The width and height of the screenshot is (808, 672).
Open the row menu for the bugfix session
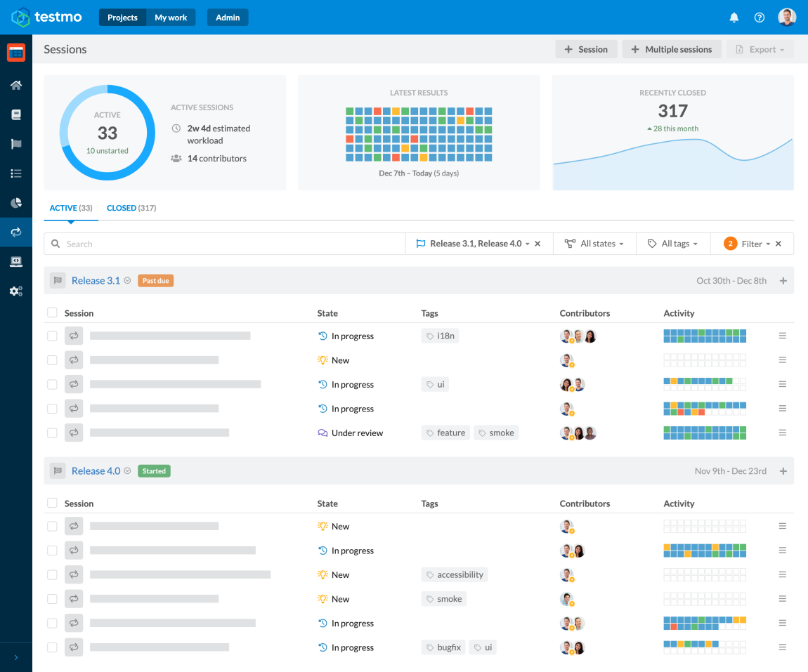[x=782, y=647]
